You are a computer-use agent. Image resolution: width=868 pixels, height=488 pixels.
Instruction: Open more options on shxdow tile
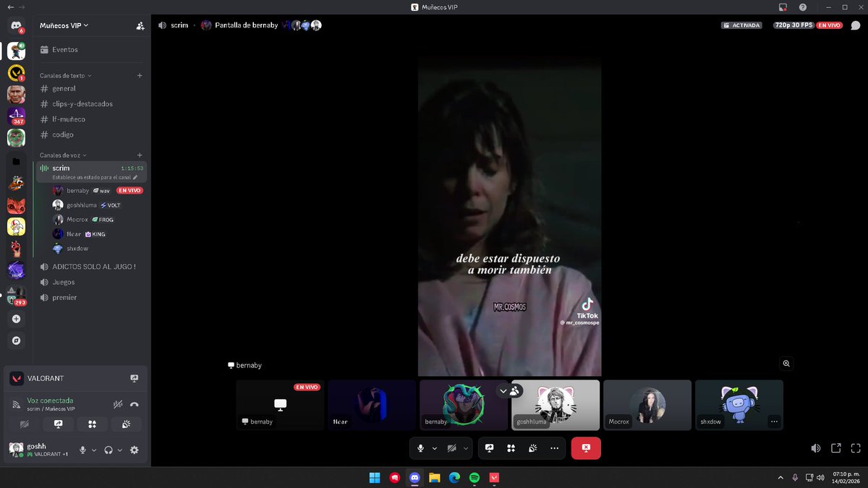tap(774, 421)
